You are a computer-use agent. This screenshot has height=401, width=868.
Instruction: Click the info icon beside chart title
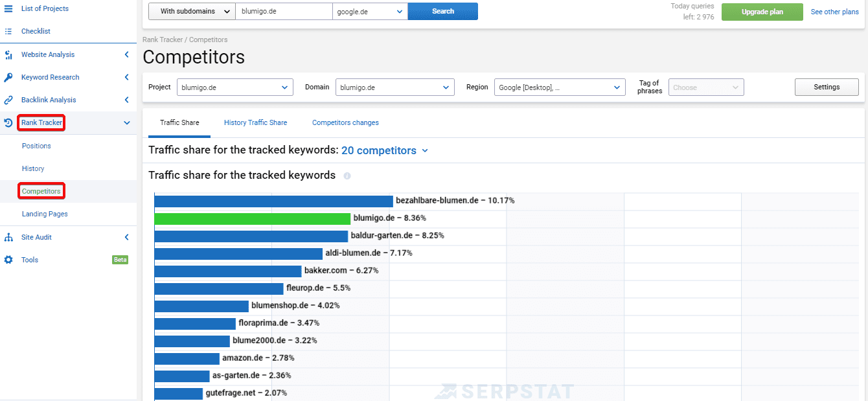pyautogui.click(x=347, y=176)
